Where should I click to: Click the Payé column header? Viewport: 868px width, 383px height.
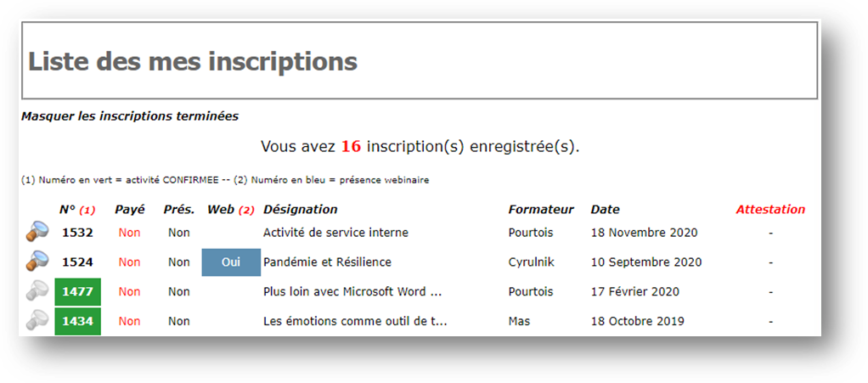pyautogui.click(x=130, y=210)
